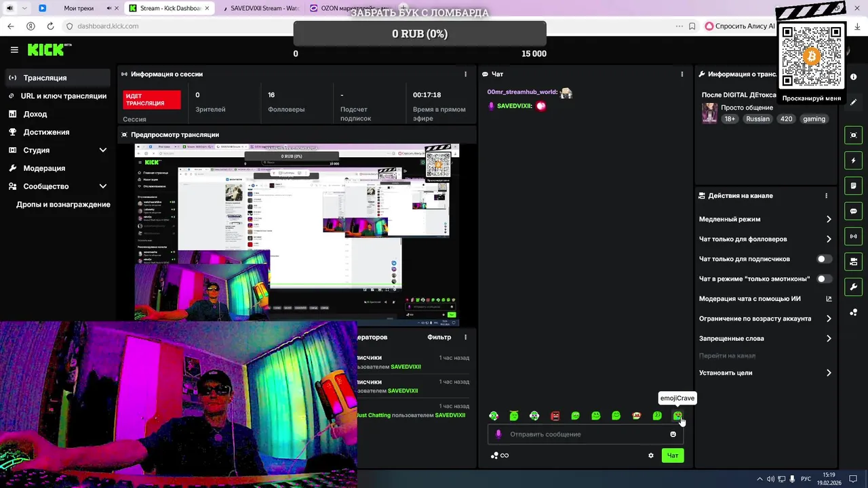Screen dimensions: 868x488
Task: Toggle the document widget icon in right rail
Action: (x=854, y=186)
